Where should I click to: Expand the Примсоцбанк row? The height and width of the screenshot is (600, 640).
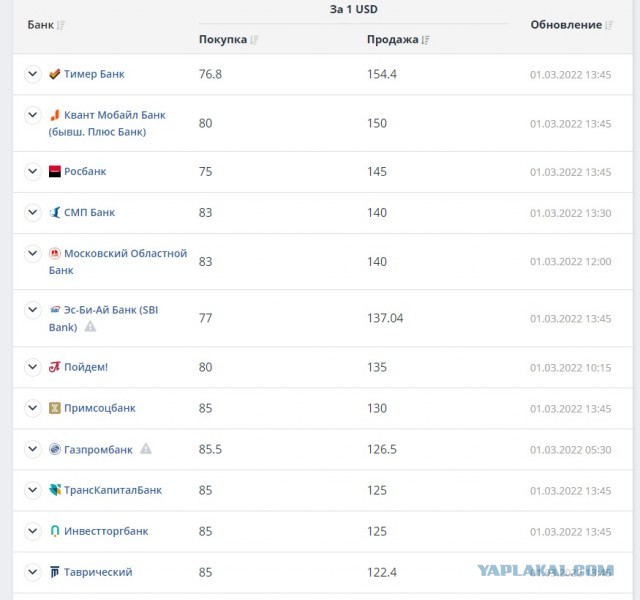coord(33,408)
